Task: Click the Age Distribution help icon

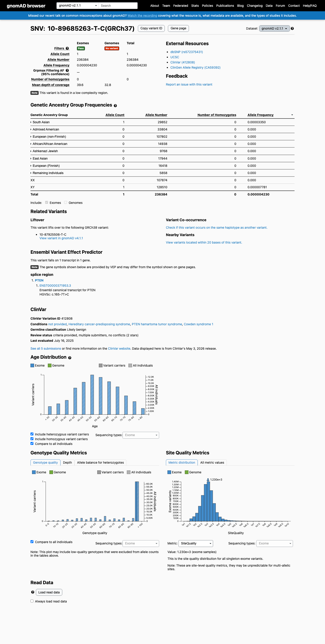Action: point(70,358)
